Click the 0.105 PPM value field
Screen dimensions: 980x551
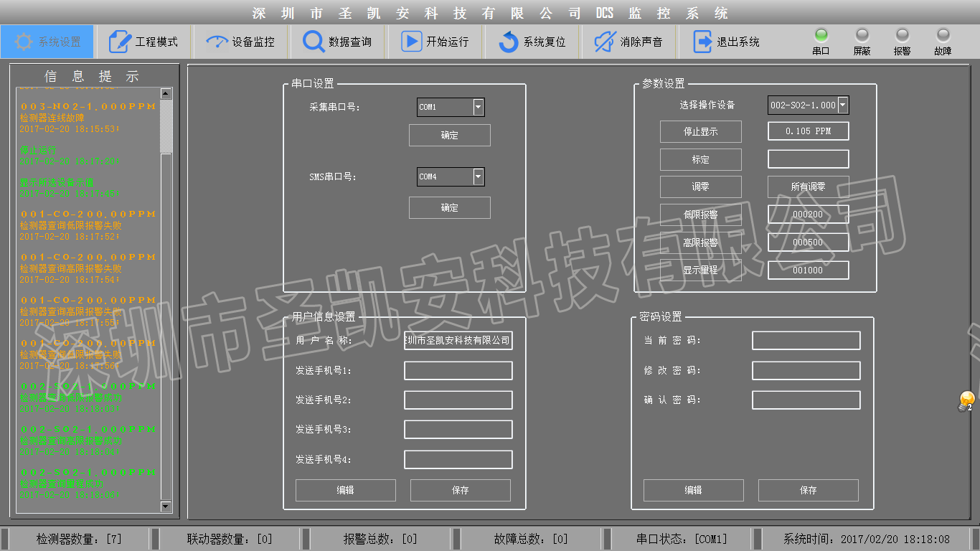click(809, 131)
